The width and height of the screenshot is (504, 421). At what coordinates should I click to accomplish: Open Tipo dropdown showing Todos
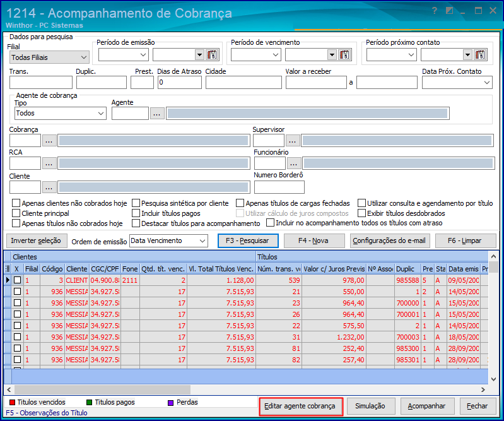pos(101,114)
